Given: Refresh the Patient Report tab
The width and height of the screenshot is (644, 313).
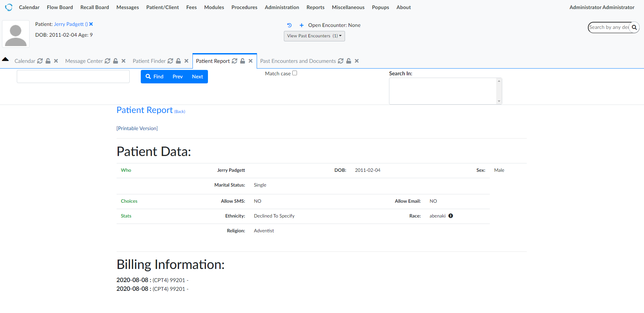Looking at the screenshot, I should (x=234, y=61).
